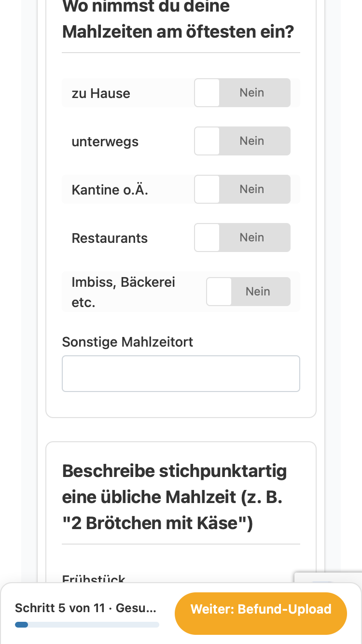362x644 pixels.
Task: Click the 'Sonstige Mahlzeitort' field label
Action: point(127,342)
